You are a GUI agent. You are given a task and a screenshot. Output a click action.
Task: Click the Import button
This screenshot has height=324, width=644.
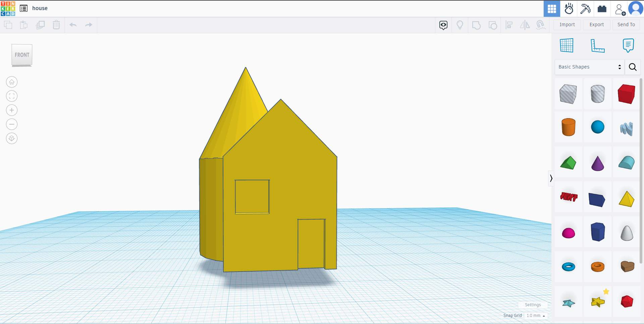click(x=567, y=25)
